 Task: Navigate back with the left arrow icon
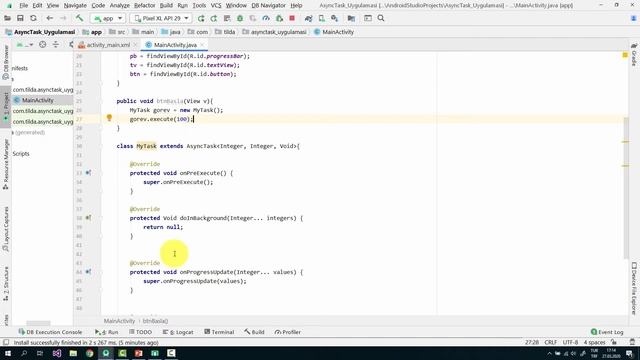[49, 18]
